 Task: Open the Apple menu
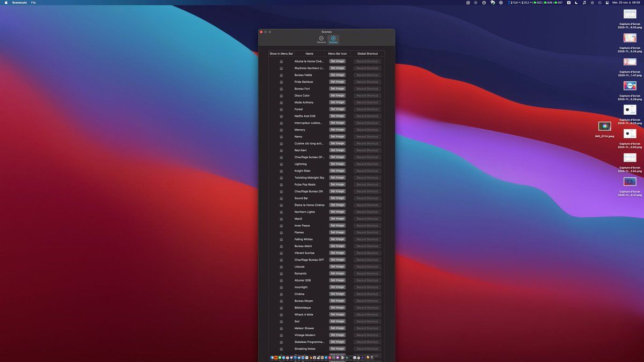coord(6,3)
